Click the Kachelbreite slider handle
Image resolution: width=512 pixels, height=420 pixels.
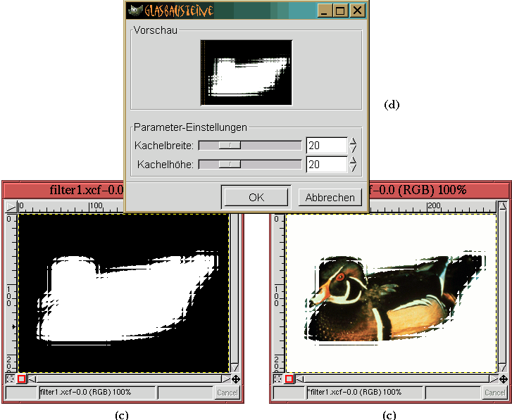tap(230, 145)
